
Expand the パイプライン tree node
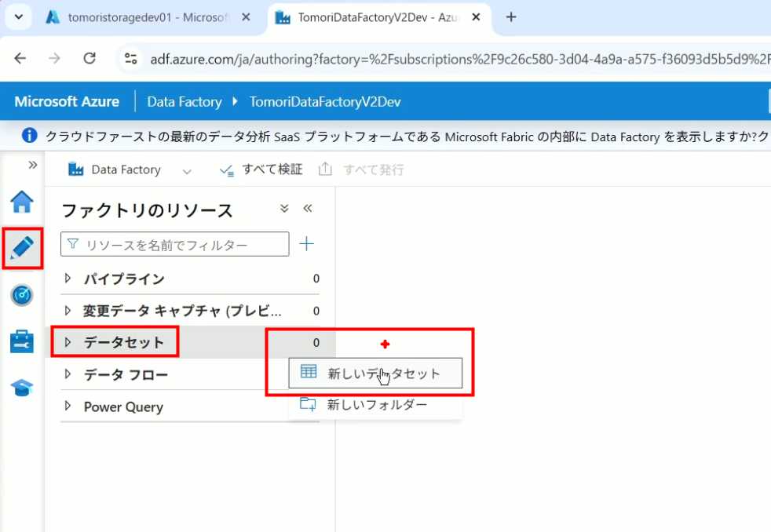click(x=68, y=279)
